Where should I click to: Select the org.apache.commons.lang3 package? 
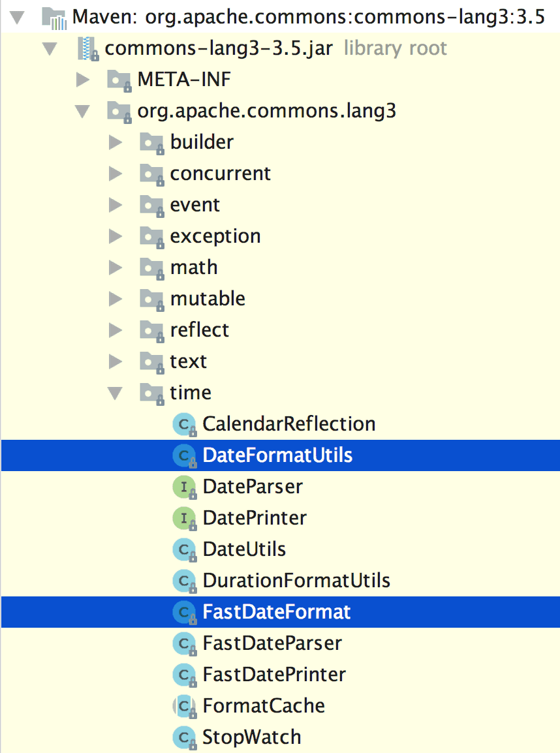click(x=266, y=112)
